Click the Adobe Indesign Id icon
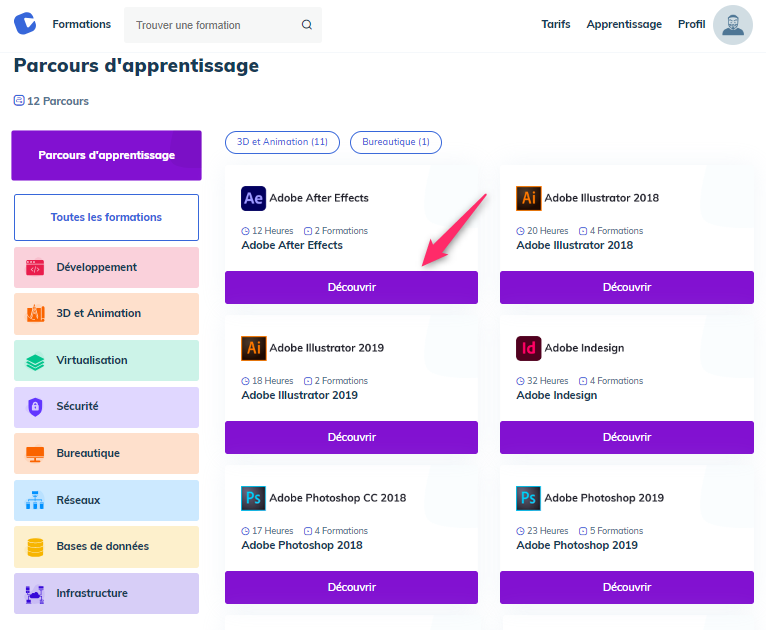 529,348
